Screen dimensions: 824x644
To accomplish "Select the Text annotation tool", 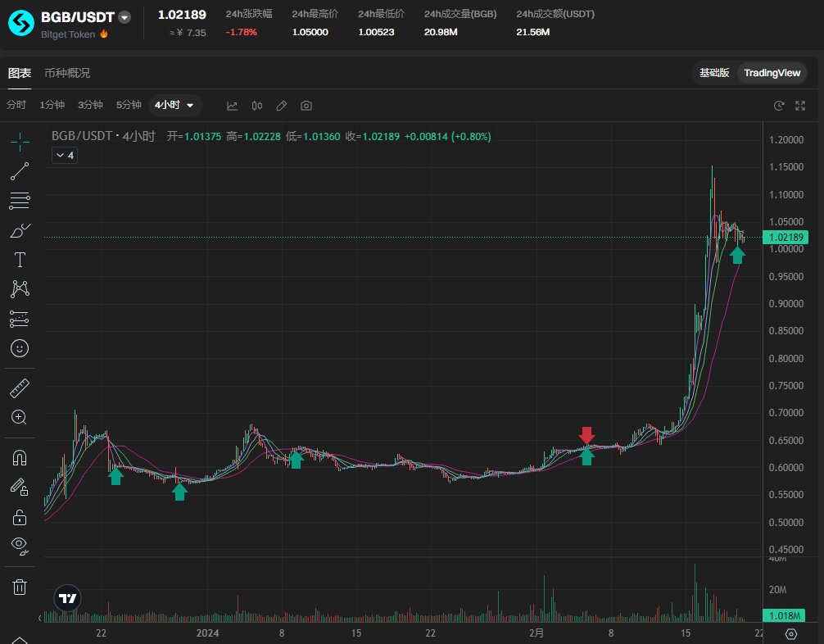I will point(20,260).
